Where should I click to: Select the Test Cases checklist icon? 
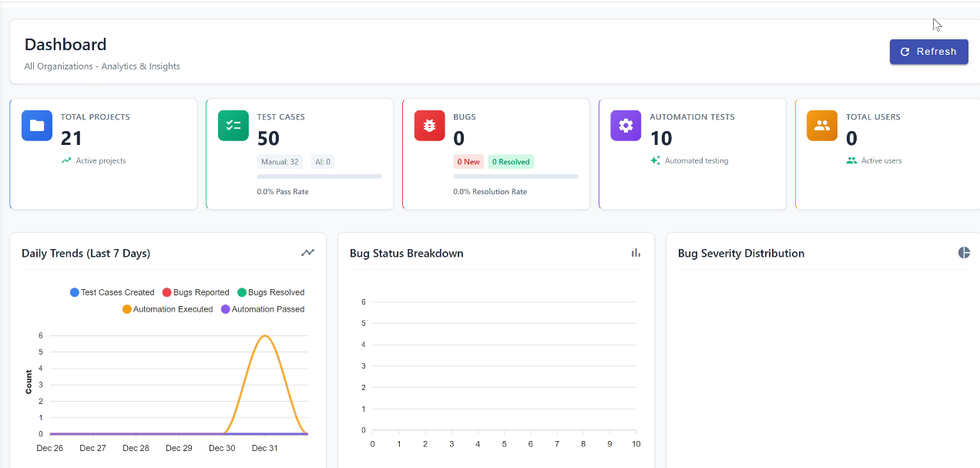233,125
